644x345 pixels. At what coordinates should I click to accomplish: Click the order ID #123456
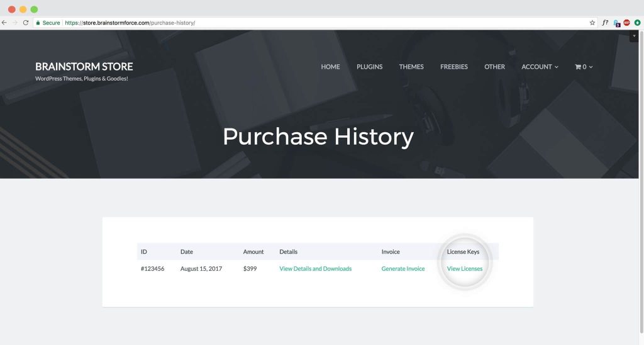152,269
